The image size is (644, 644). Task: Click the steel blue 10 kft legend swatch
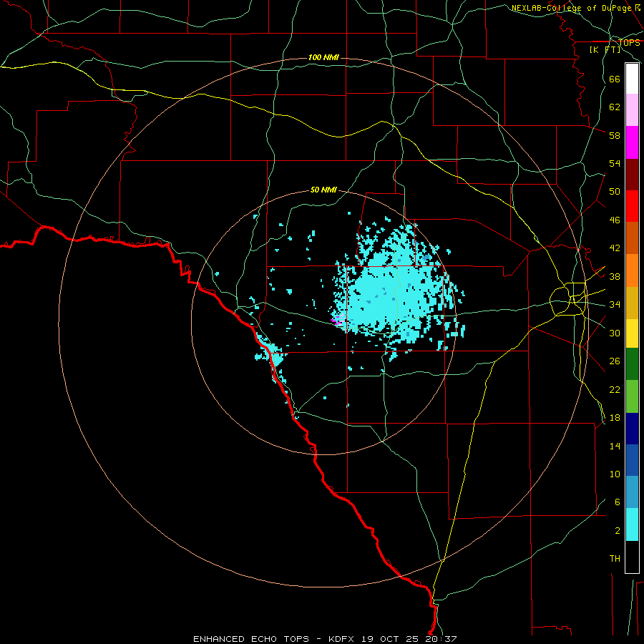point(632,492)
